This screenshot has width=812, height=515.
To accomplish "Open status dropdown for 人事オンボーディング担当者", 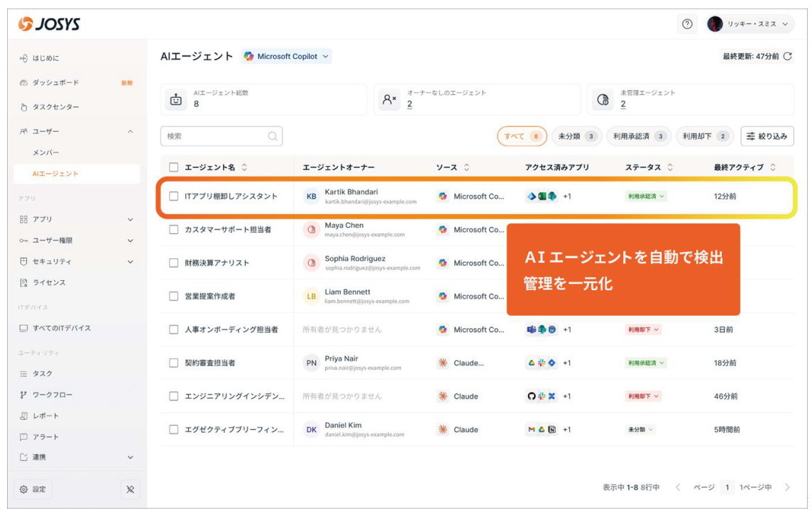I will tap(642, 329).
